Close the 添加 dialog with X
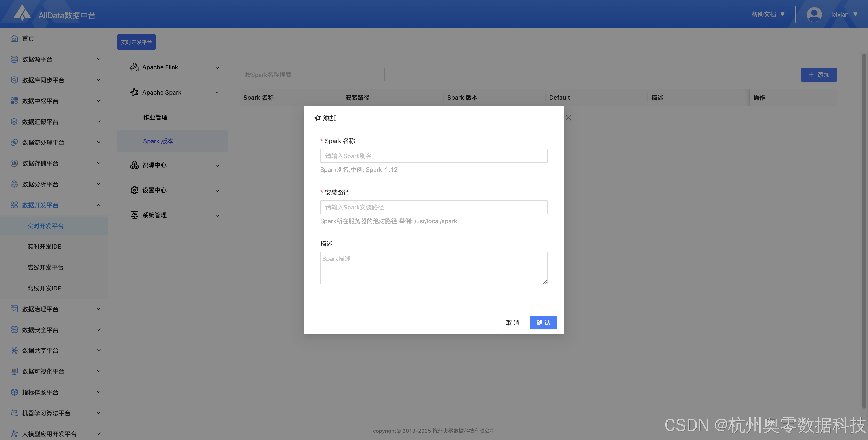868x440 pixels. pyautogui.click(x=568, y=118)
